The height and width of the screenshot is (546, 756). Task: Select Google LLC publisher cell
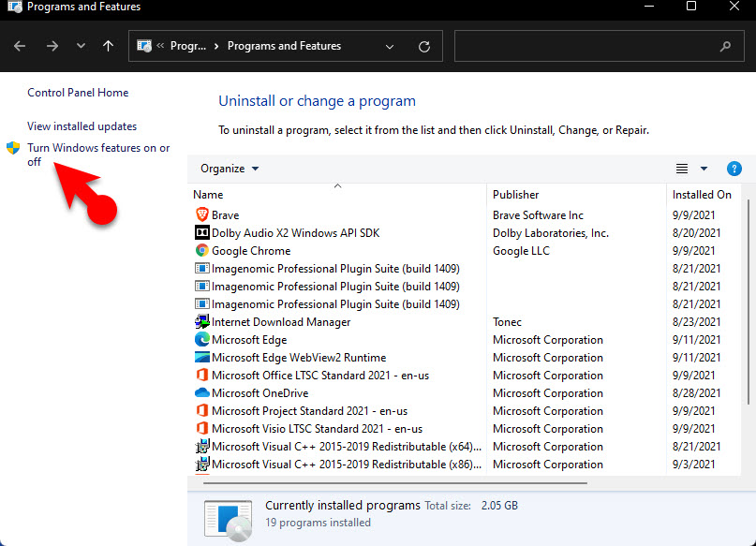521,251
